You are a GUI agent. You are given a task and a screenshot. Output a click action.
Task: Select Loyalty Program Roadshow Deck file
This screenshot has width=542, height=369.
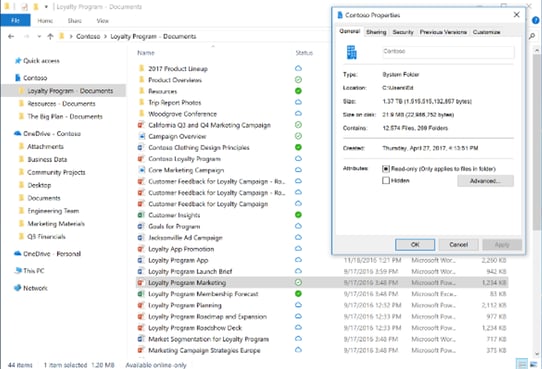tap(195, 328)
